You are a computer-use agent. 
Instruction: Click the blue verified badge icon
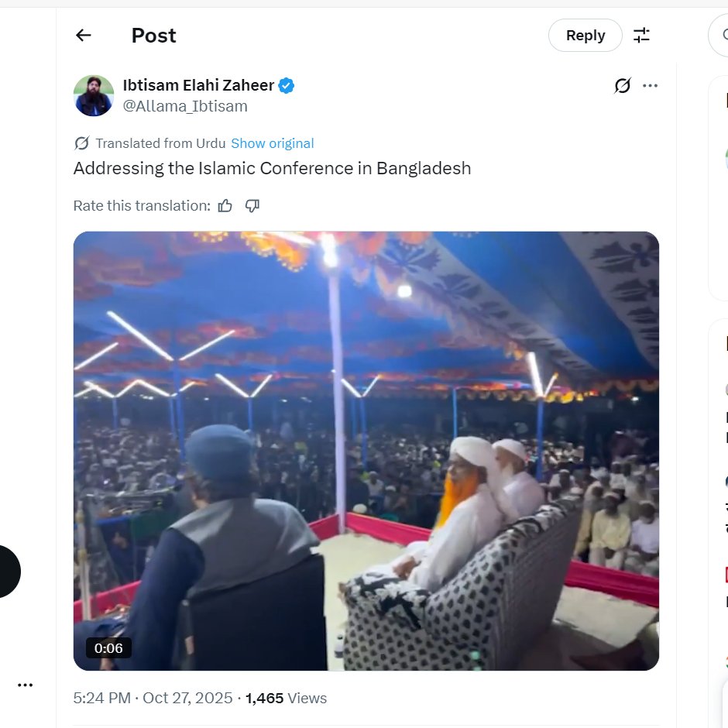click(x=287, y=86)
